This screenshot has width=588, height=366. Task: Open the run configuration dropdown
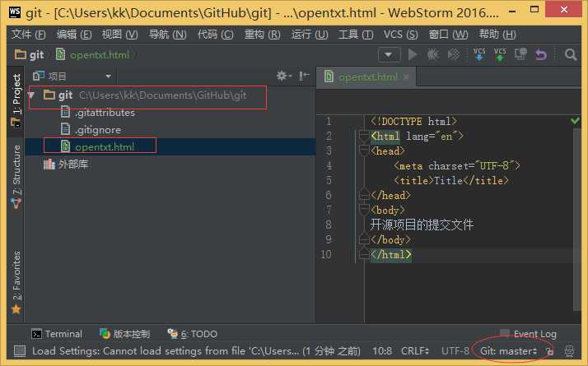[389, 55]
